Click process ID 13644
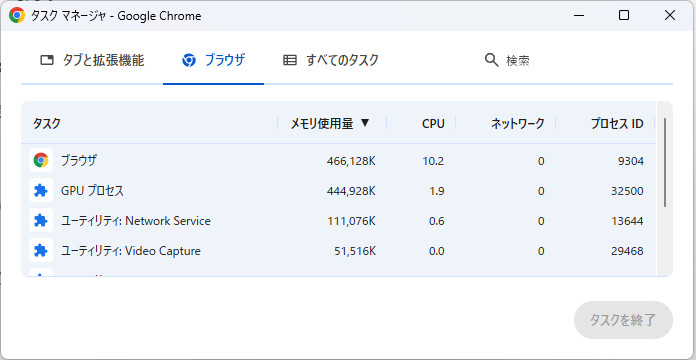Image resolution: width=696 pixels, height=360 pixels. tap(627, 221)
